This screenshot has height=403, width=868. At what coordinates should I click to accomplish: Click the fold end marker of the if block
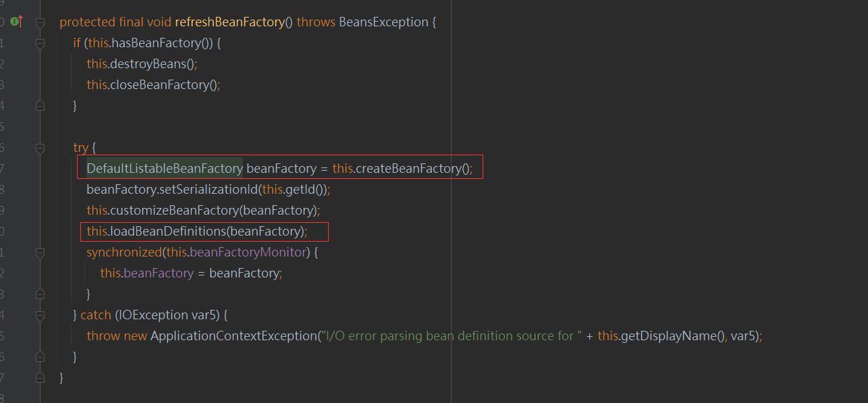pos(40,106)
